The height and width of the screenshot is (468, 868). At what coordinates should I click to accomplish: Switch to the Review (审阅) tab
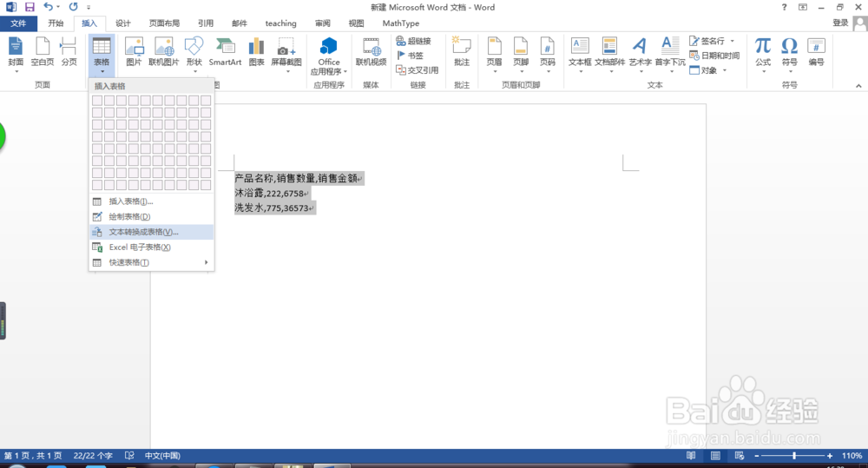pos(323,23)
